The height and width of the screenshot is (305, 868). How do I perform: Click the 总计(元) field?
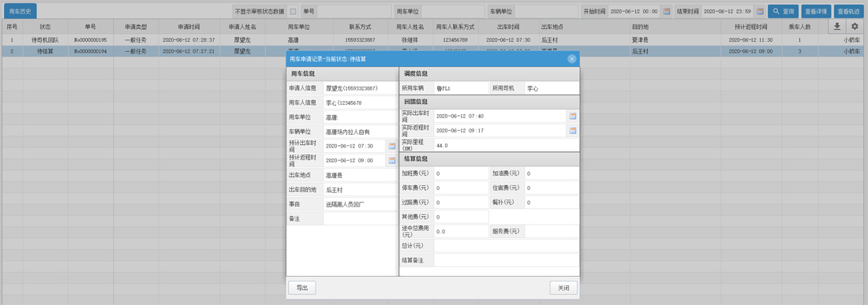click(507, 245)
